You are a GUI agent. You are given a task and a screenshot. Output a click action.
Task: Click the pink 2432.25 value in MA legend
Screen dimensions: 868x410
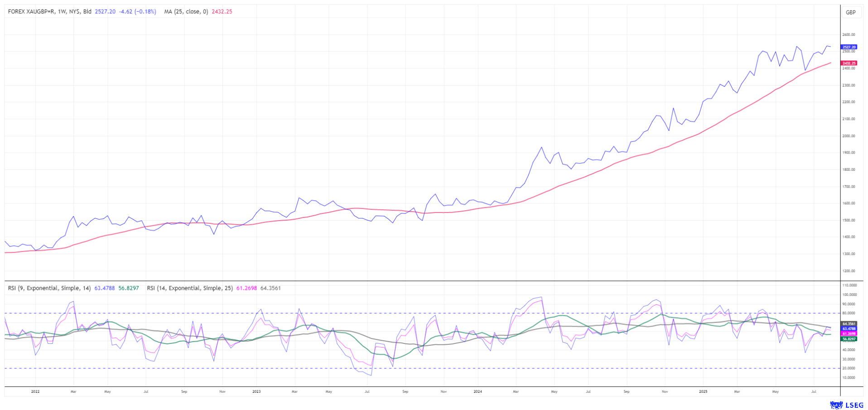(x=222, y=12)
